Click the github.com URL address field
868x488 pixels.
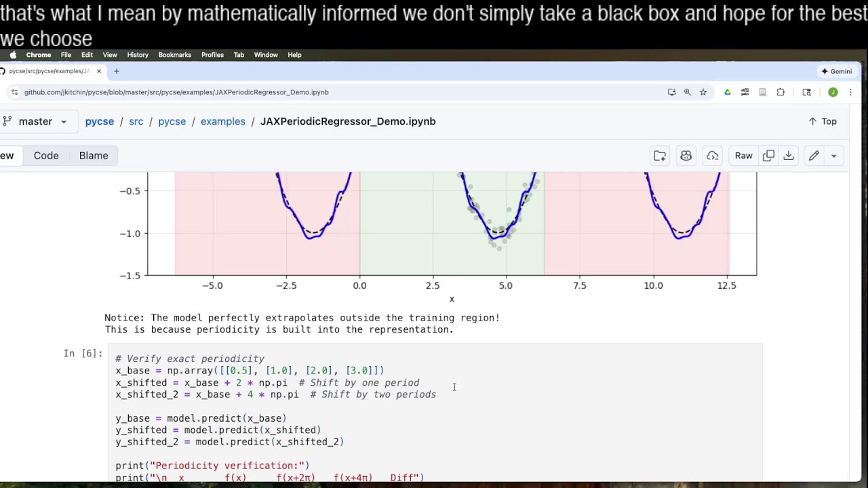[176, 92]
